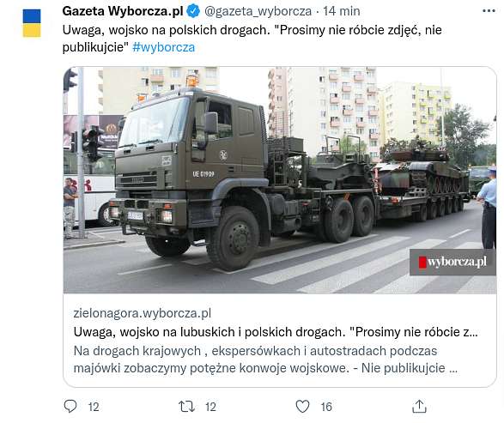The width and height of the screenshot is (504, 423).
Task: Open Gazeta Wyborcza profile avatar
Action: click(32, 23)
